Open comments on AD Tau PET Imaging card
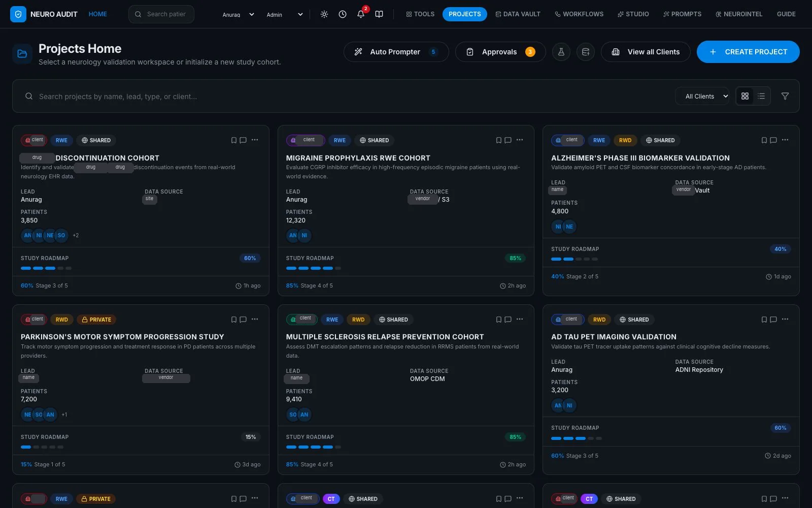This screenshot has height=508, width=812. (773, 320)
